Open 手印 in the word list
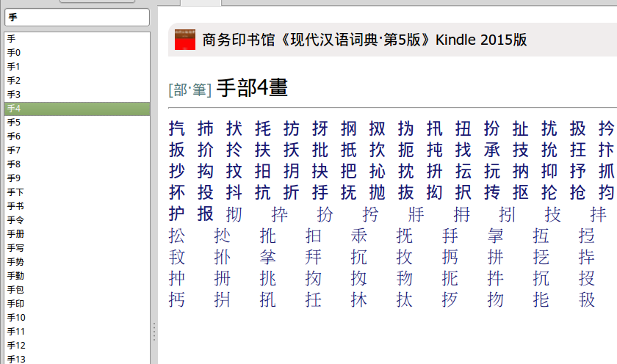The height and width of the screenshot is (364, 617). pyautogui.click(x=77, y=304)
